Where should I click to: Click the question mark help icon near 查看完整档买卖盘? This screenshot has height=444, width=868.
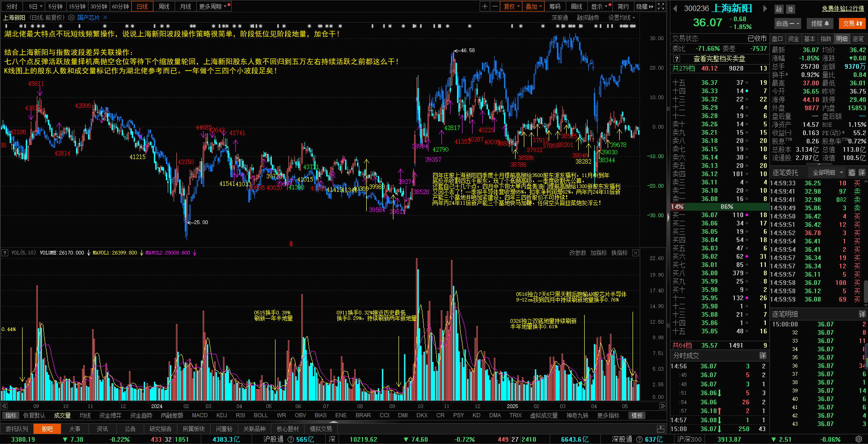676,59
